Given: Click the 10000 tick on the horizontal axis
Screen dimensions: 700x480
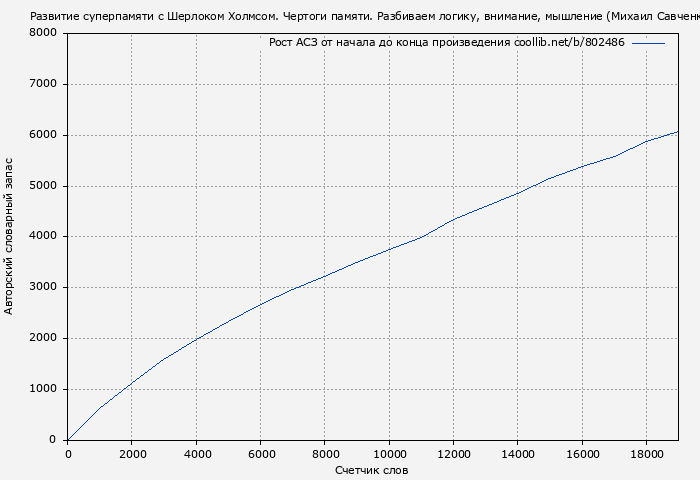Looking at the screenshot, I should click(389, 454).
